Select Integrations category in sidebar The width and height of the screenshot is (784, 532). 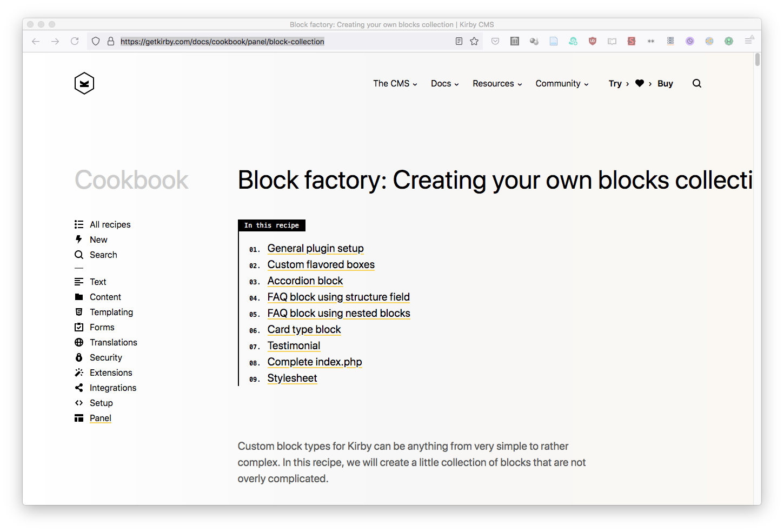105,388
